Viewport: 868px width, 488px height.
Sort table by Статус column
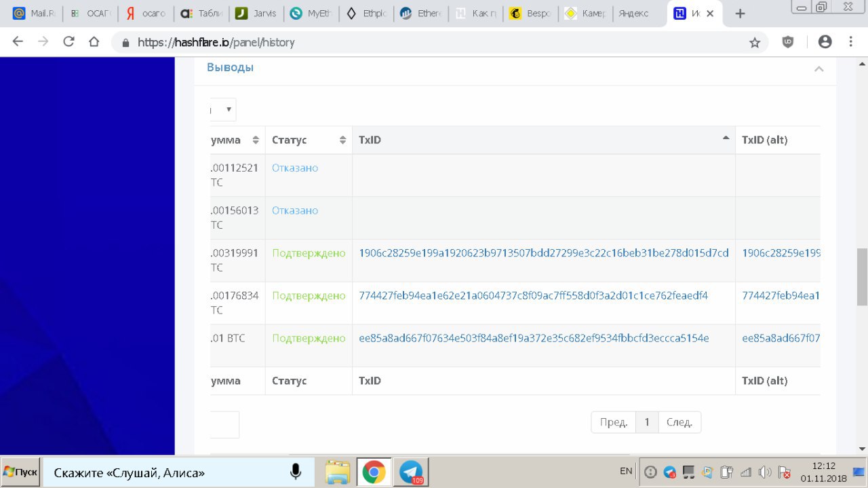pos(309,140)
